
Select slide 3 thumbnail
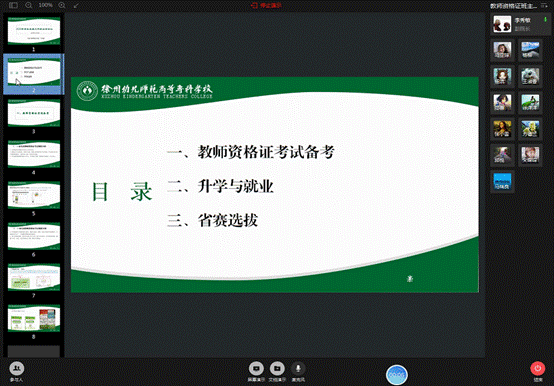(x=34, y=113)
